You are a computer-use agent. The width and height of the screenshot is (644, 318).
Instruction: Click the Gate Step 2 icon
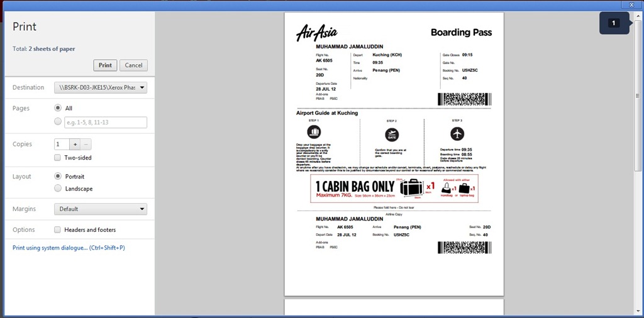coord(392,134)
